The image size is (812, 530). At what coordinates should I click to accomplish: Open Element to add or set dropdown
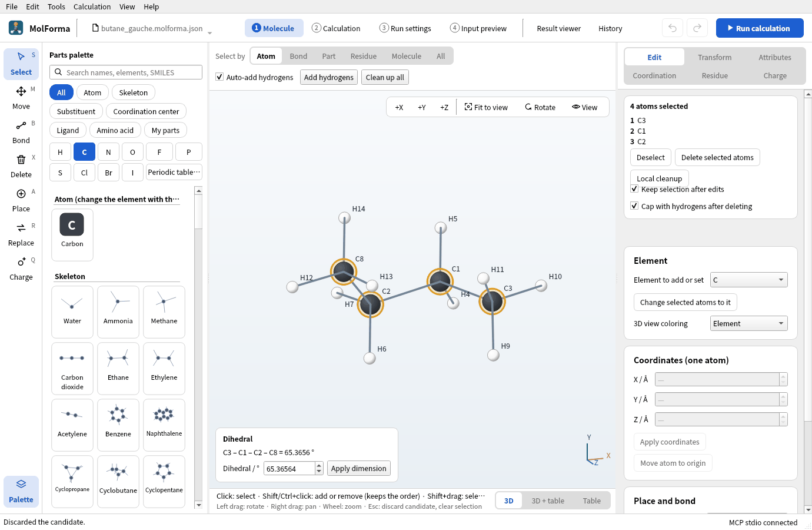(748, 280)
